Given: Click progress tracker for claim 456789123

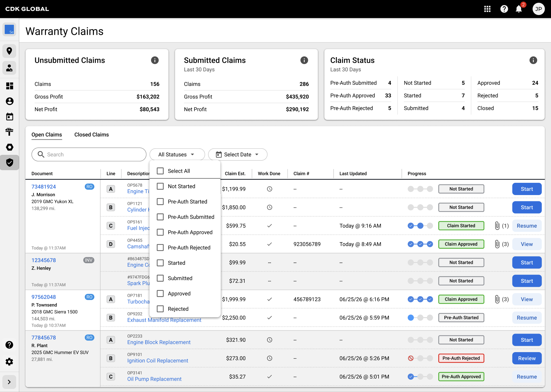Looking at the screenshot, I should coord(420,299).
